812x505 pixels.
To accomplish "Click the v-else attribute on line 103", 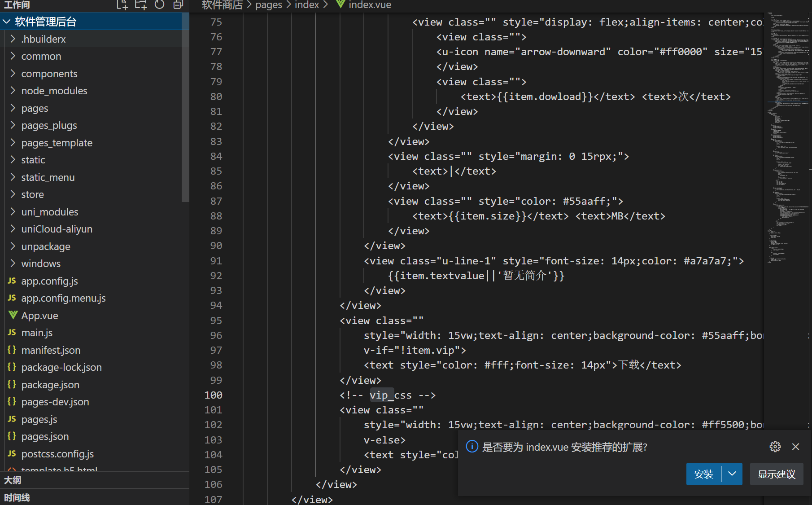I will click(x=382, y=440).
